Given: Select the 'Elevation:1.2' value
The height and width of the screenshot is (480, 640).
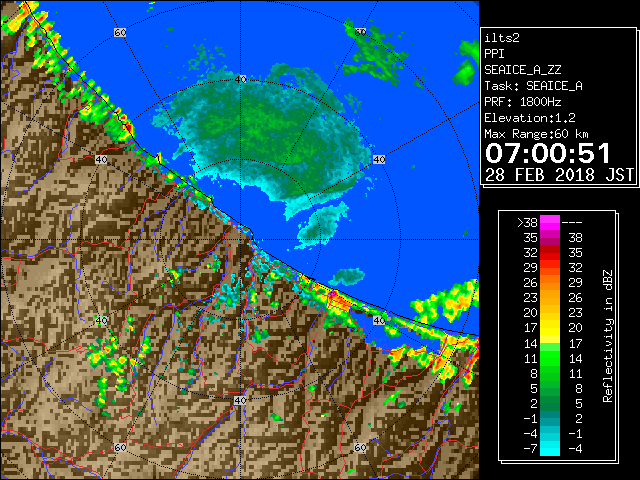Looking at the screenshot, I should click(x=530, y=118).
